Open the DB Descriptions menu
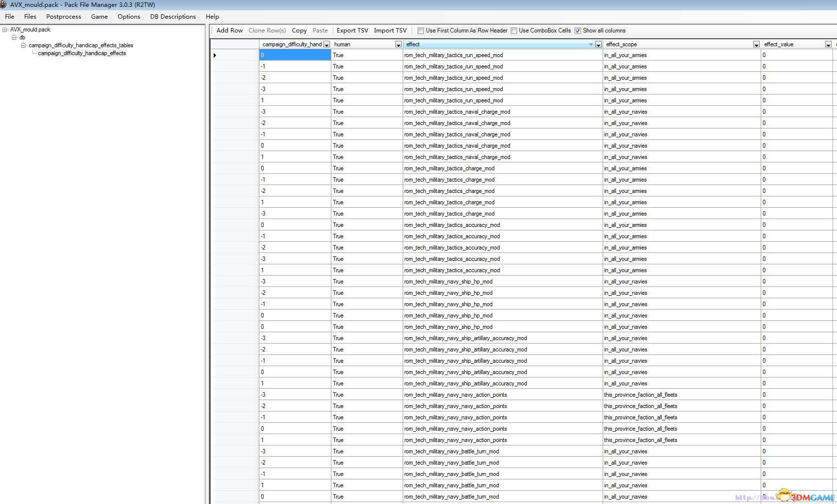Viewport: 837px width, 504px height. [x=173, y=17]
